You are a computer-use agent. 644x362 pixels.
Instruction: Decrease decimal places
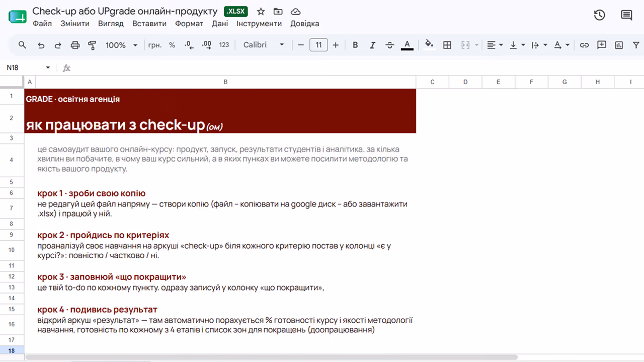click(189, 45)
